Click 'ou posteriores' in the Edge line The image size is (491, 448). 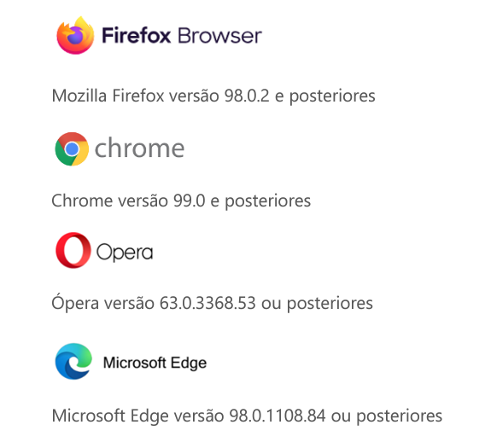[x=387, y=416]
